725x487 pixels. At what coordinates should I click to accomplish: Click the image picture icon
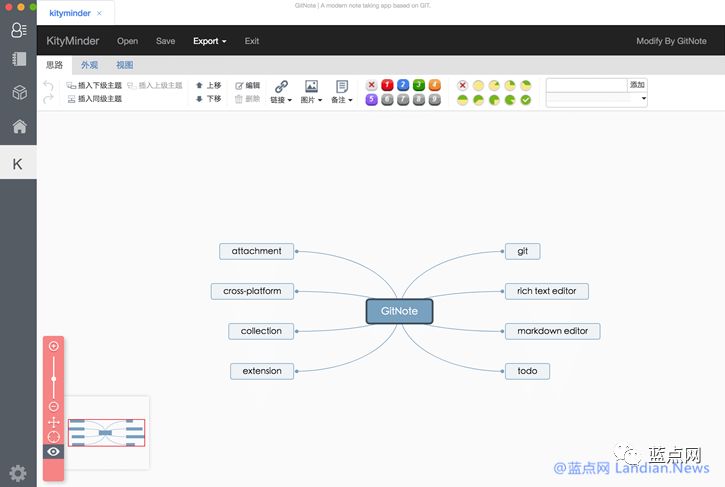tap(311, 86)
